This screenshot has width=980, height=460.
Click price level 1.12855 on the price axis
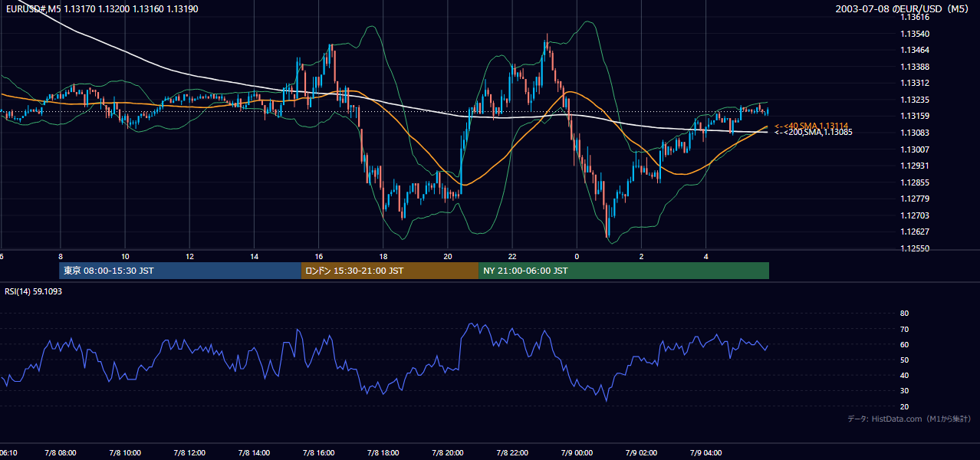[x=915, y=182]
